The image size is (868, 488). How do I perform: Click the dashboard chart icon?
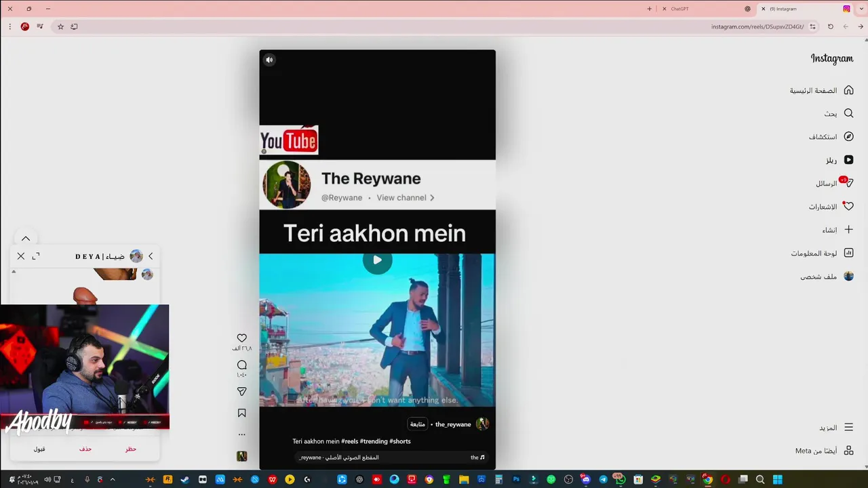click(848, 253)
